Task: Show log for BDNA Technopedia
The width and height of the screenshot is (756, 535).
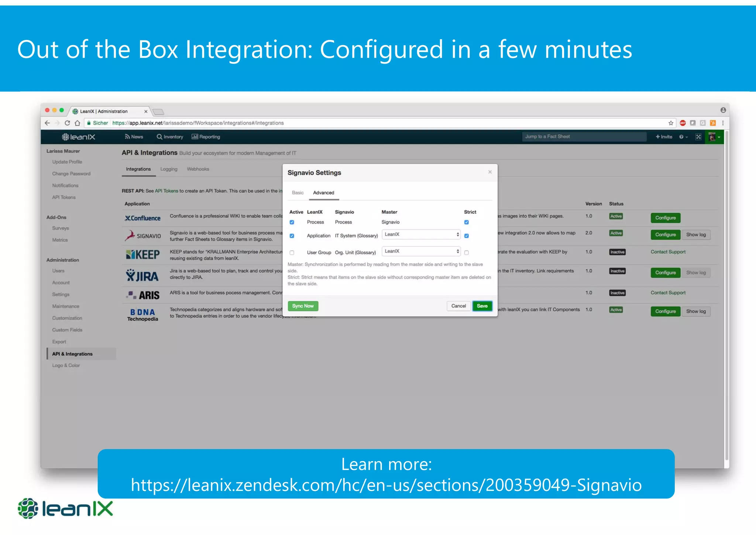Action: click(696, 311)
